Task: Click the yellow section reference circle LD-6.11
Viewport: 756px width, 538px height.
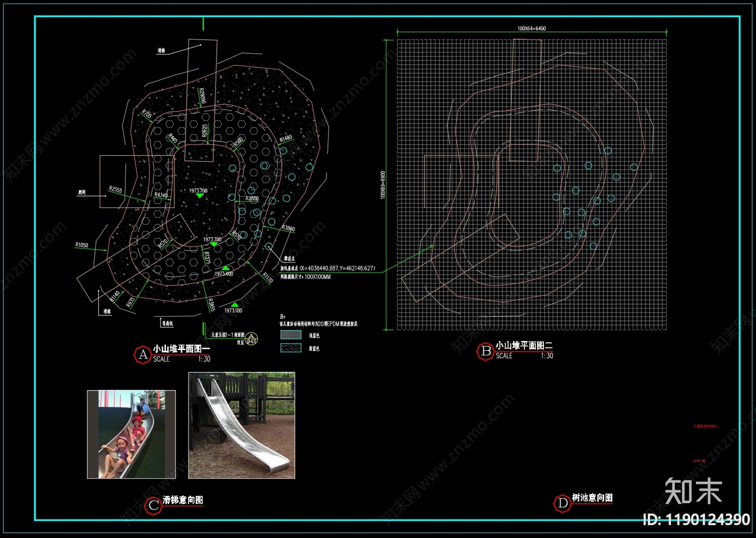Action: 251,339
